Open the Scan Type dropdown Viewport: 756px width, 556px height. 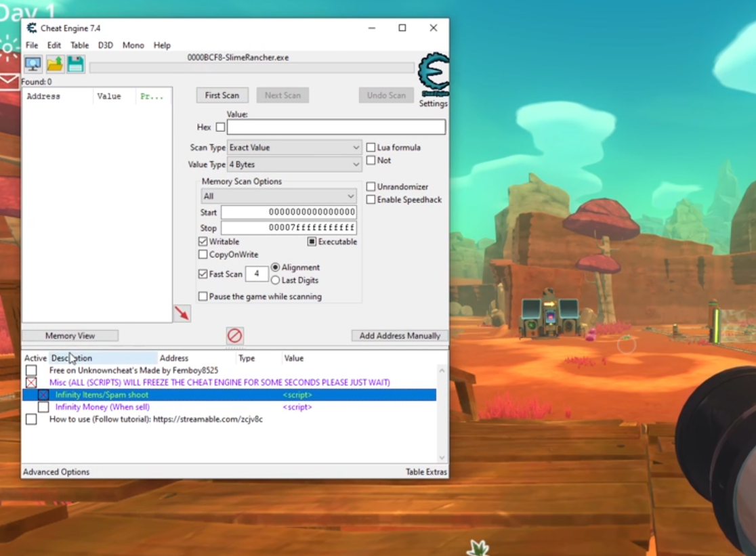pos(294,148)
